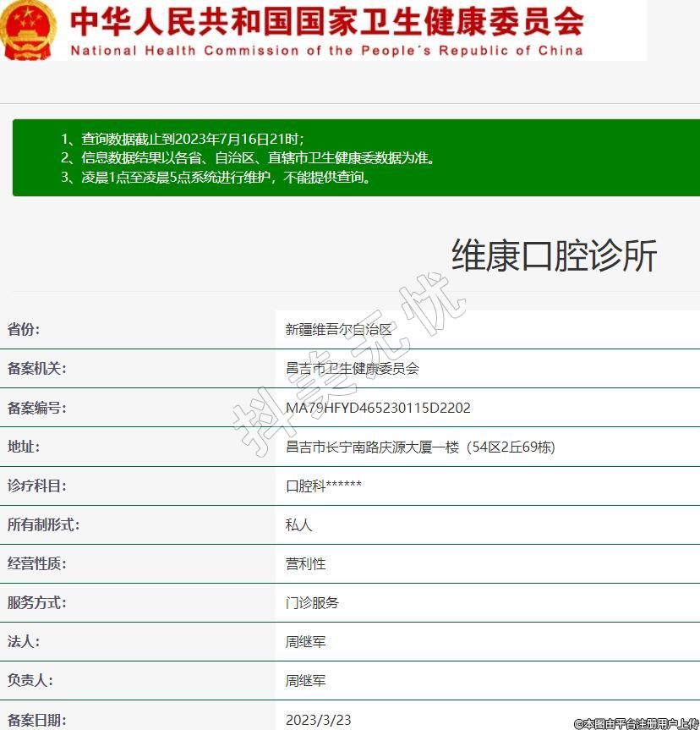700x730 pixels.
Task: Click the system maintenance hours notice line
Action: click(216, 178)
